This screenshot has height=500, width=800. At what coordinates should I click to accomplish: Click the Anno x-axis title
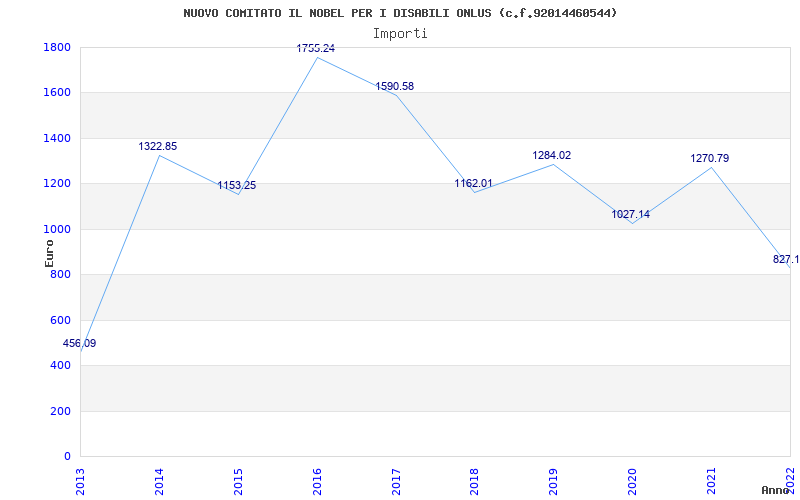[x=775, y=490]
